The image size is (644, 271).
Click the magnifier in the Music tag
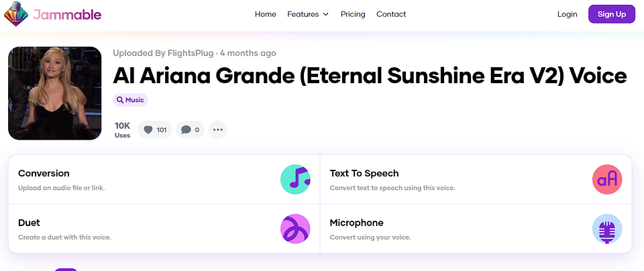[120, 100]
